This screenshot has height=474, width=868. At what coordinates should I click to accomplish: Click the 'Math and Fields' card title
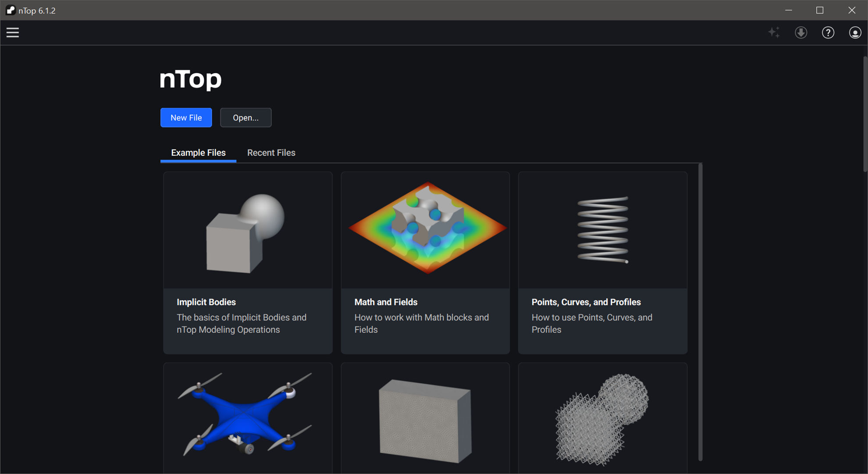pos(386,302)
